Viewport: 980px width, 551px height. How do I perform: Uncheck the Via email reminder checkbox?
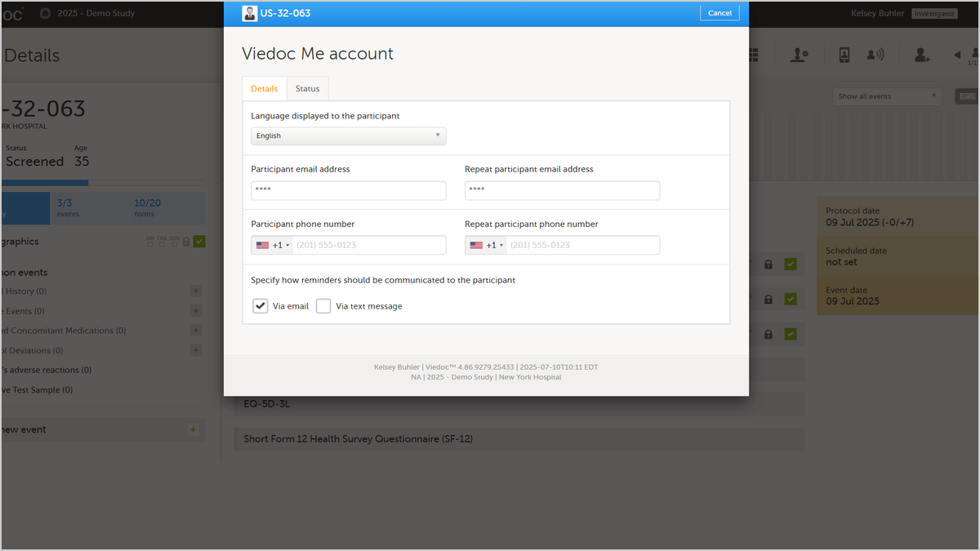tap(261, 306)
